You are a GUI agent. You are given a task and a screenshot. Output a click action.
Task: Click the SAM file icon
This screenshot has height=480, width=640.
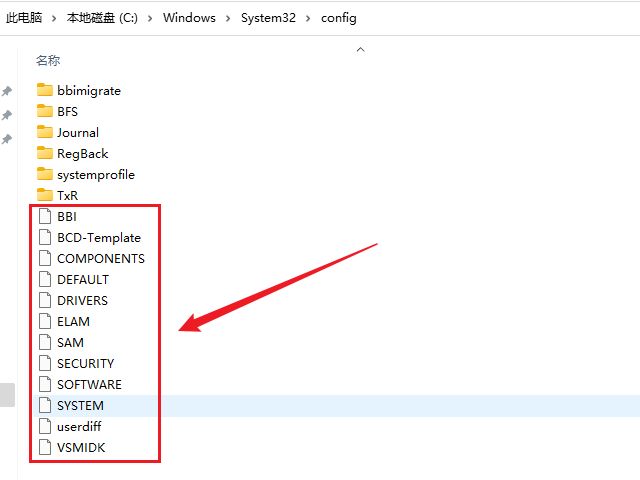click(44, 342)
